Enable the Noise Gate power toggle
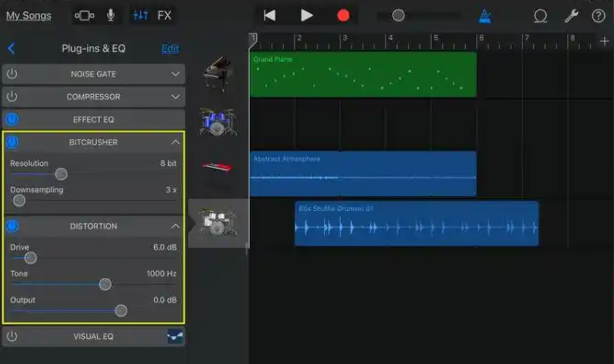 coord(12,74)
